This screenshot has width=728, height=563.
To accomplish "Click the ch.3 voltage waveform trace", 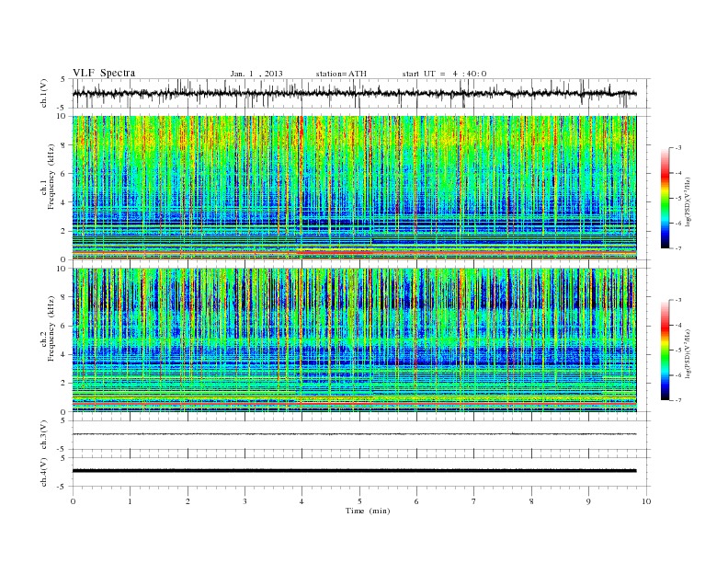I will 354,434.
